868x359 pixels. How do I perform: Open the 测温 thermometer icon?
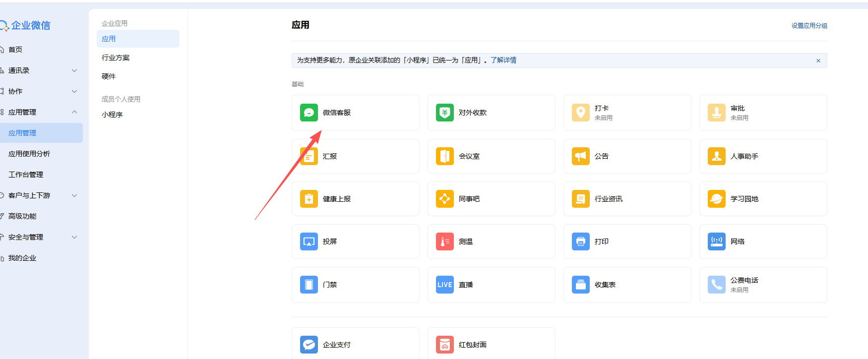pyautogui.click(x=445, y=241)
